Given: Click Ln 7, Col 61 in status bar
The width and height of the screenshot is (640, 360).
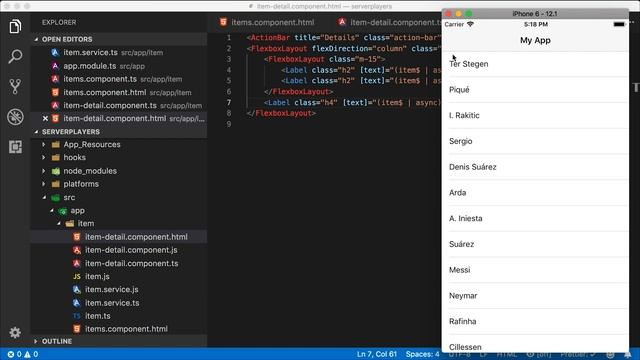Looking at the screenshot, I should point(377,354).
